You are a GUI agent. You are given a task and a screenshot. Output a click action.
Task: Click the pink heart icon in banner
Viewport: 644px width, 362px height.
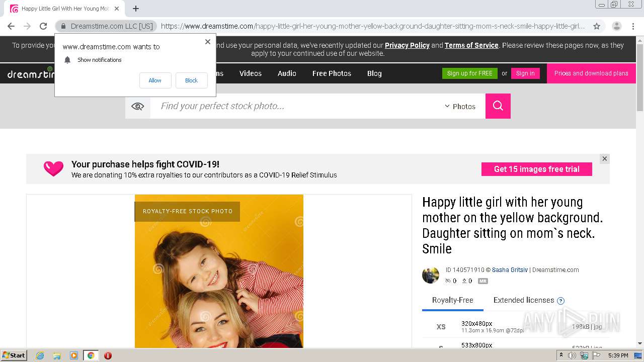[53, 168]
